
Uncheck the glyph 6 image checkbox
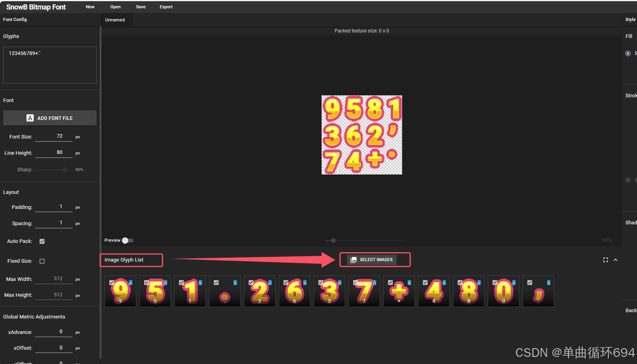(286, 282)
